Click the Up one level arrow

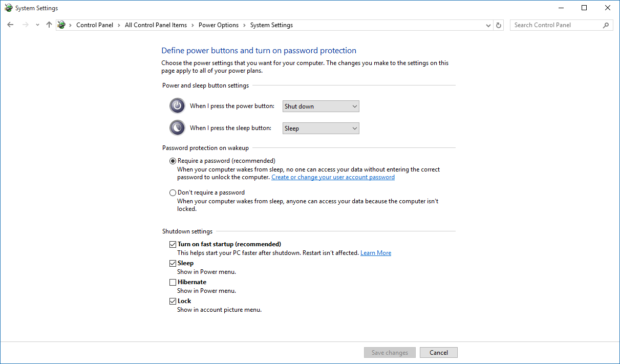[x=49, y=25]
